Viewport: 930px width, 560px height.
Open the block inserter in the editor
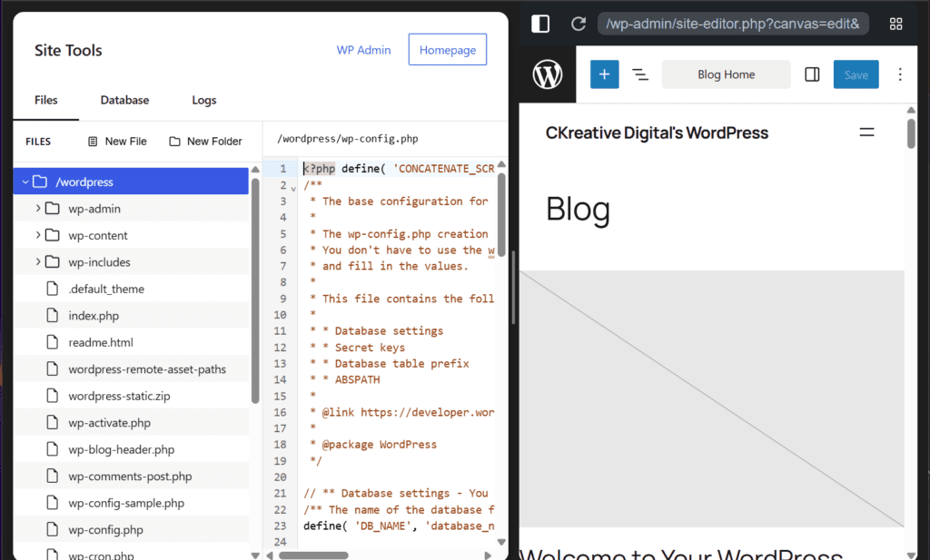pos(604,74)
